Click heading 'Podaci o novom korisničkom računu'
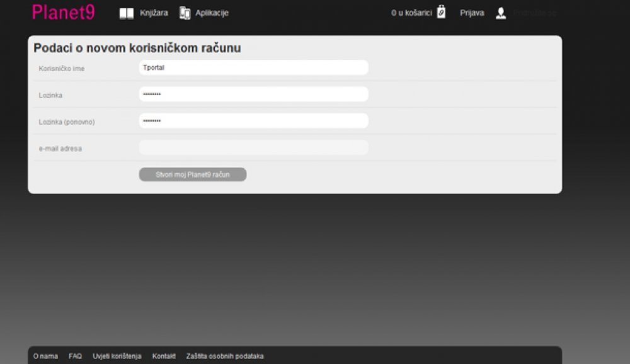The height and width of the screenshot is (364, 630). (137, 48)
